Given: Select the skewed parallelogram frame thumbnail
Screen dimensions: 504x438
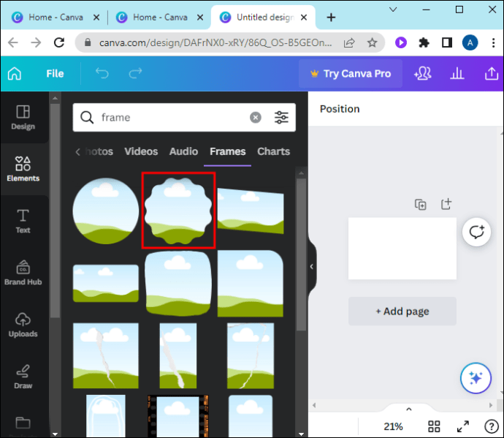Looking at the screenshot, I should click(x=251, y=211).
